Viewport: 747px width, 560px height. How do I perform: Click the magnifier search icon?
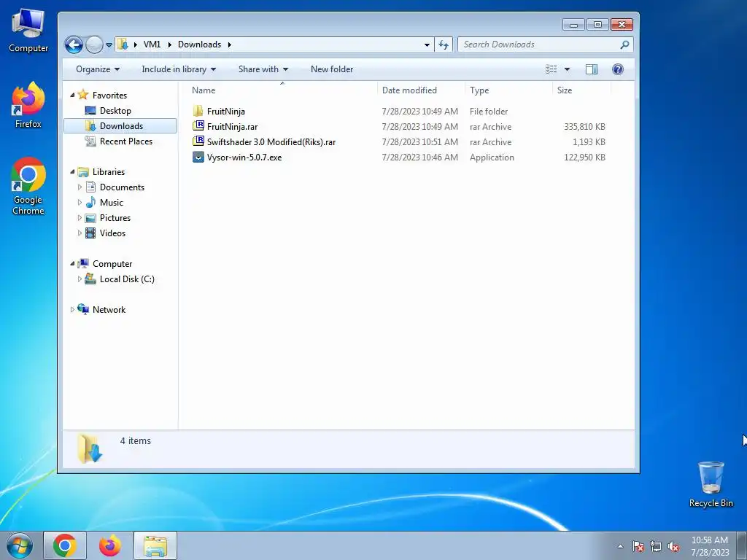coord(624,44)
